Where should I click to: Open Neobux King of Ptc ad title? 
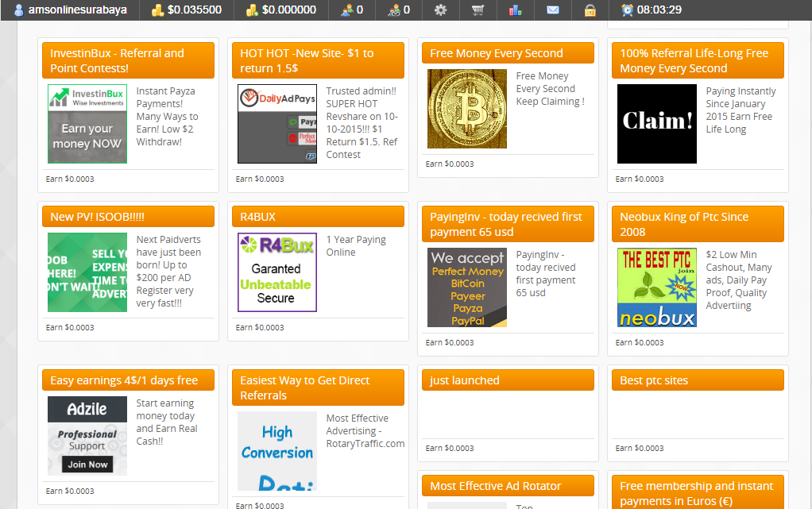[x=698, y=224]
